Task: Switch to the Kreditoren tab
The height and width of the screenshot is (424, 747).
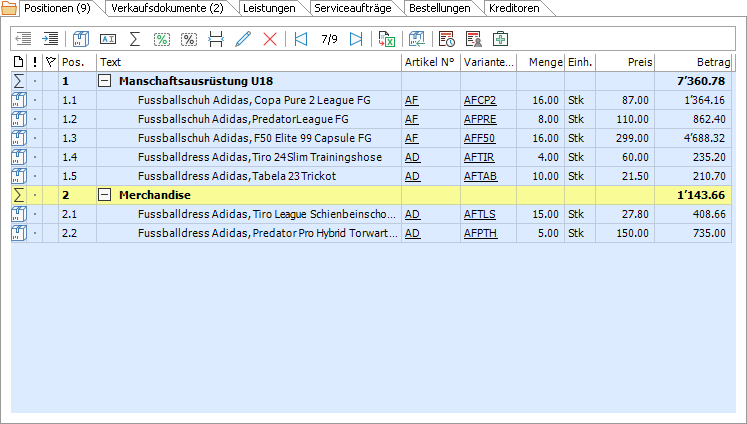Action: 514,8
